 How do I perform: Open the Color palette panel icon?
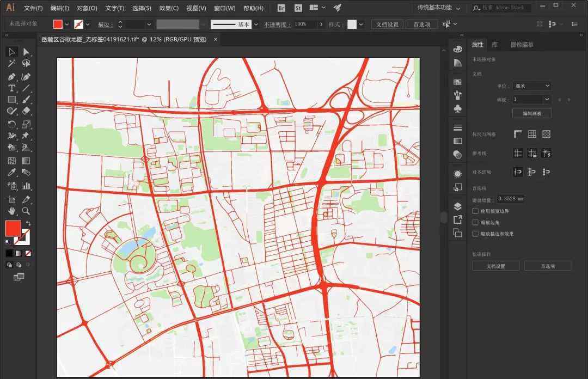pyautogui.click(x=457, y=49)
